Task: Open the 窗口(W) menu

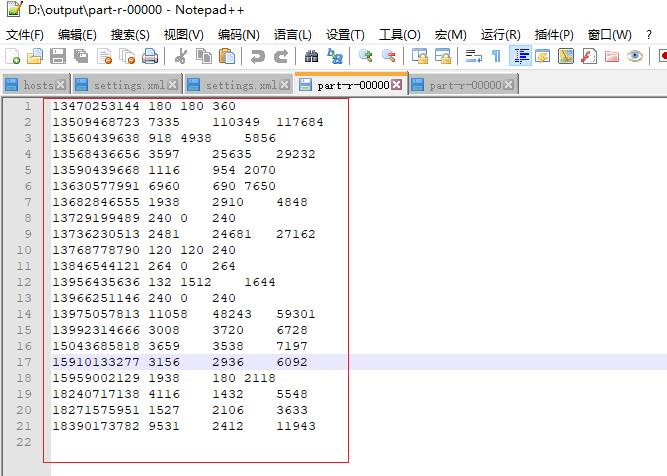Action: (610, 34)
